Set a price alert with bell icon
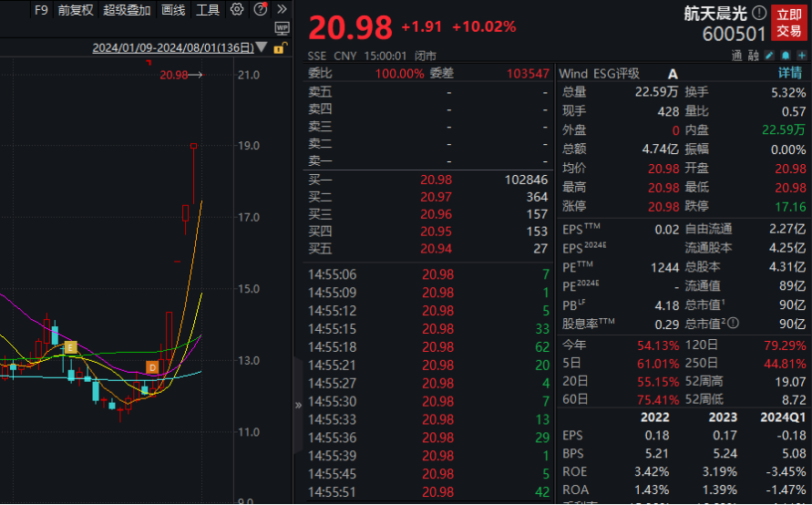This screenshot has height=505, width=812. 786,56
